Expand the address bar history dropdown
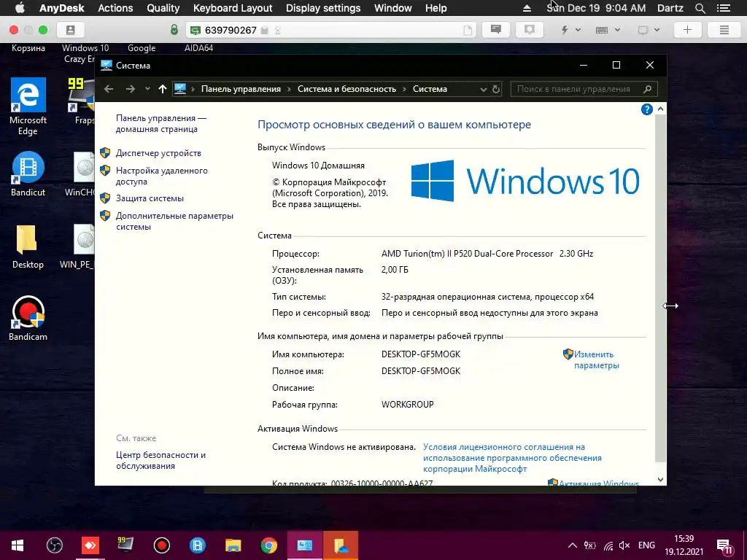The image size is (747, 560). [483, 89]
